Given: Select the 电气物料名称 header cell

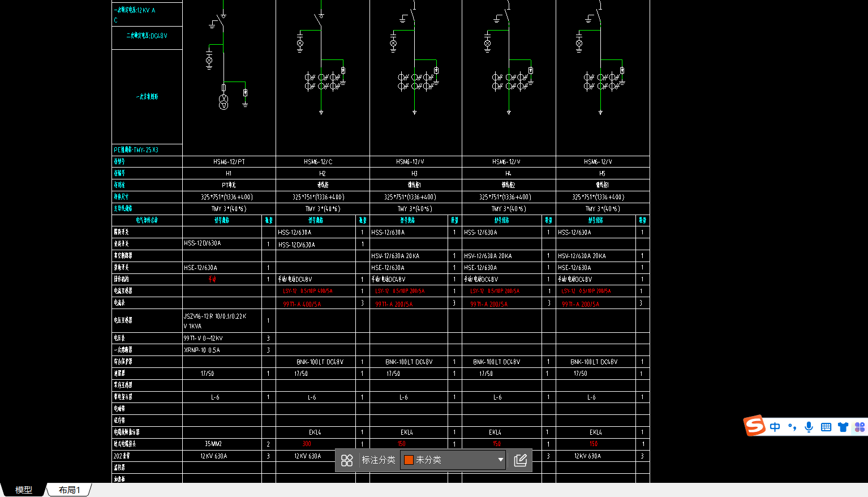Looking at the screenshot, I should (x=147, y=220).
